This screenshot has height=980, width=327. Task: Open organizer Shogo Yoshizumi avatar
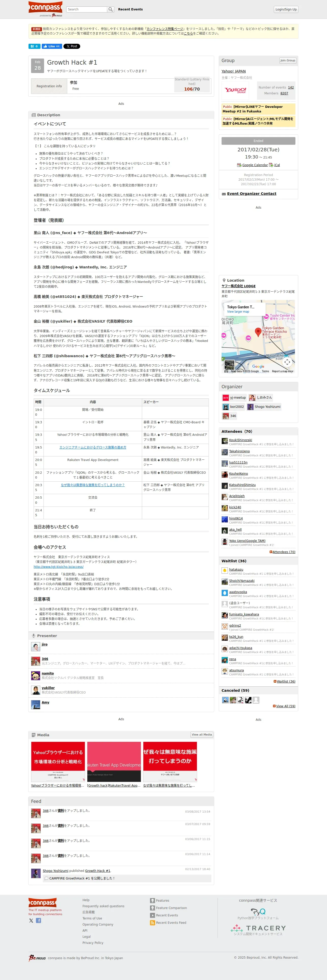pos(251,407)
